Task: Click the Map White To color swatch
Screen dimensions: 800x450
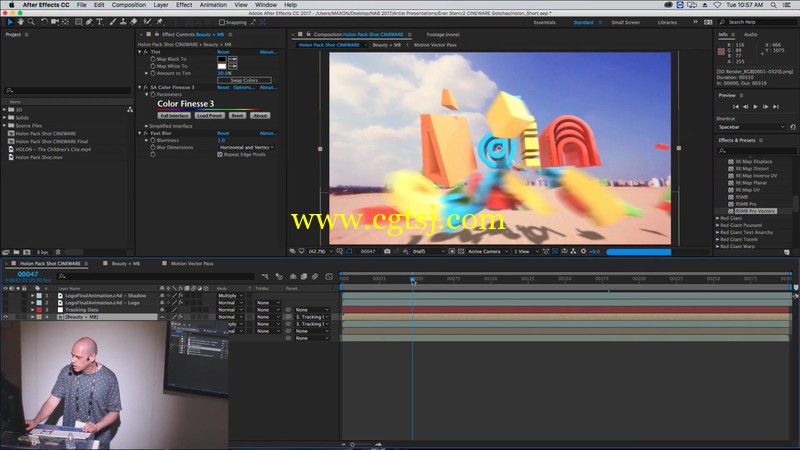Action: (x=221, y=66)
